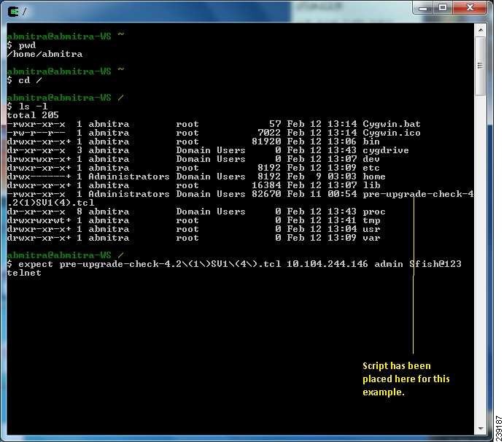The width and height of the screenshot is (504, 442).
Task: Click the '.2(1)SV1(4).tcl' wrapped filename line
Action: coord(50,203)
